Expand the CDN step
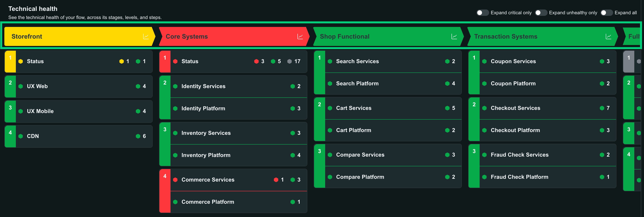Screen dimensions: 644x217 click(x=84, y=136)
